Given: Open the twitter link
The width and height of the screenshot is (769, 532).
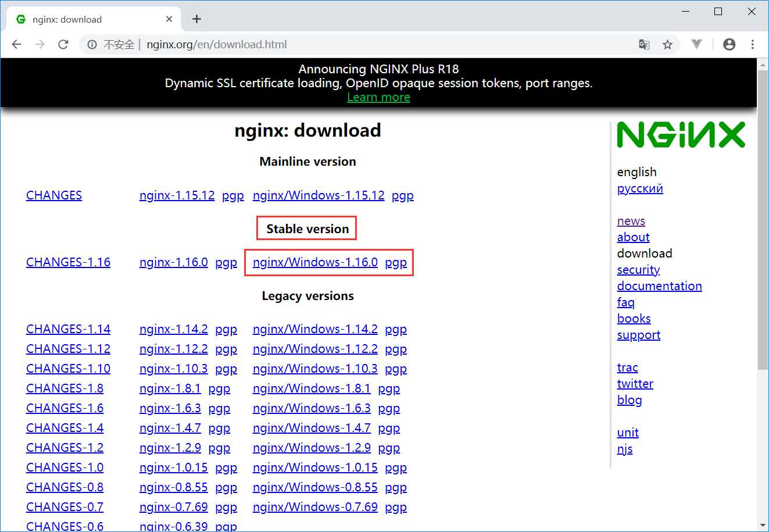Looking at the screenshot, I should [x=635, y=384].
